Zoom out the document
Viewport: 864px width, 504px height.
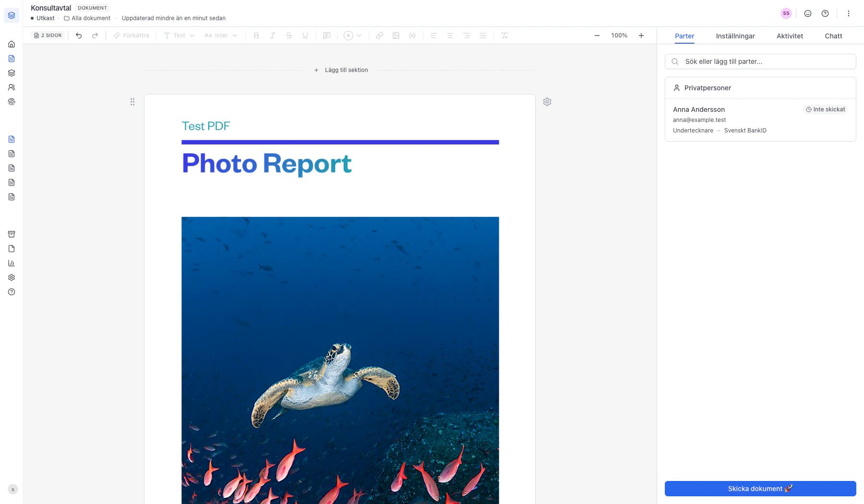(x=597, y=36)
